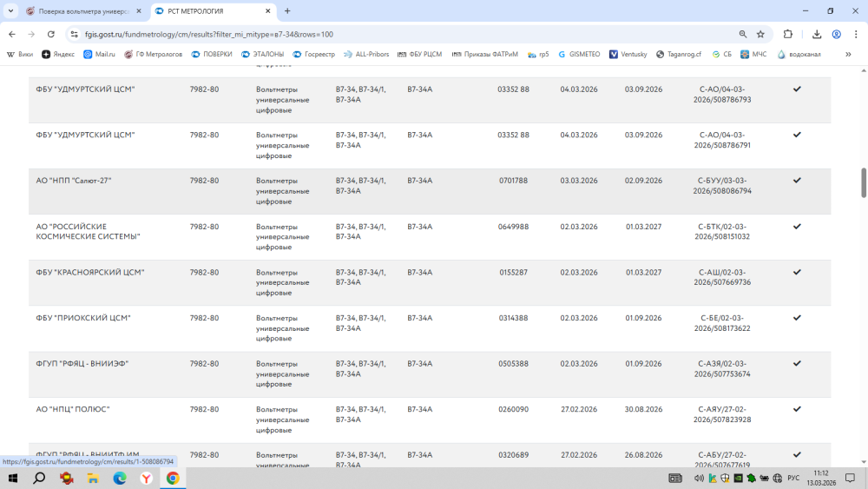Click the back navigation arrow
Image resolution: width=868 pixels, height=489 pixels.
11,34
